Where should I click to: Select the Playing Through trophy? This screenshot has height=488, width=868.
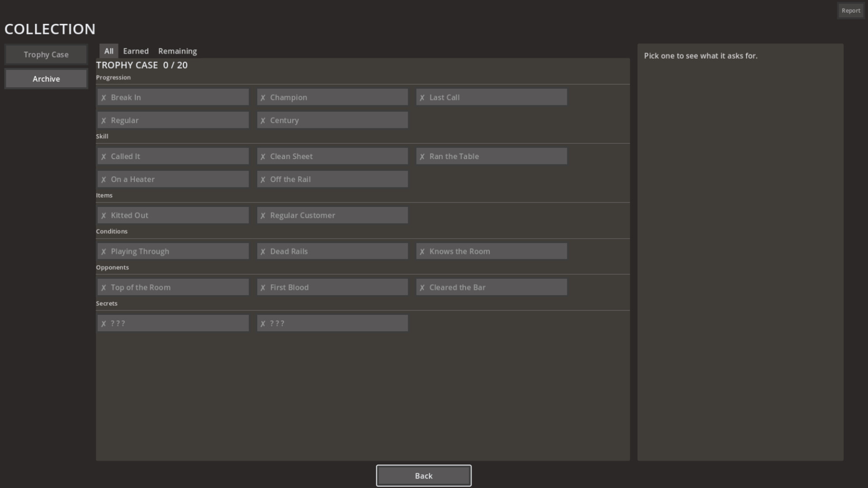click(x=173, y=251)
